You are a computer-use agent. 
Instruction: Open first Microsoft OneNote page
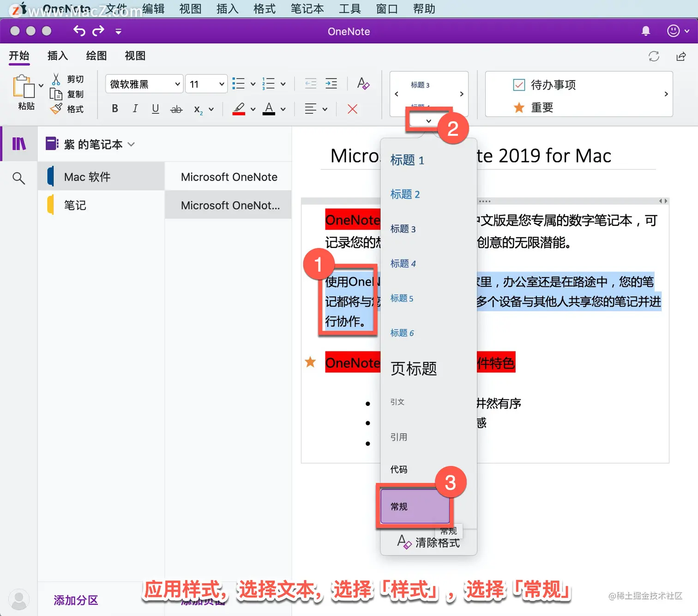tap(229, 177)
